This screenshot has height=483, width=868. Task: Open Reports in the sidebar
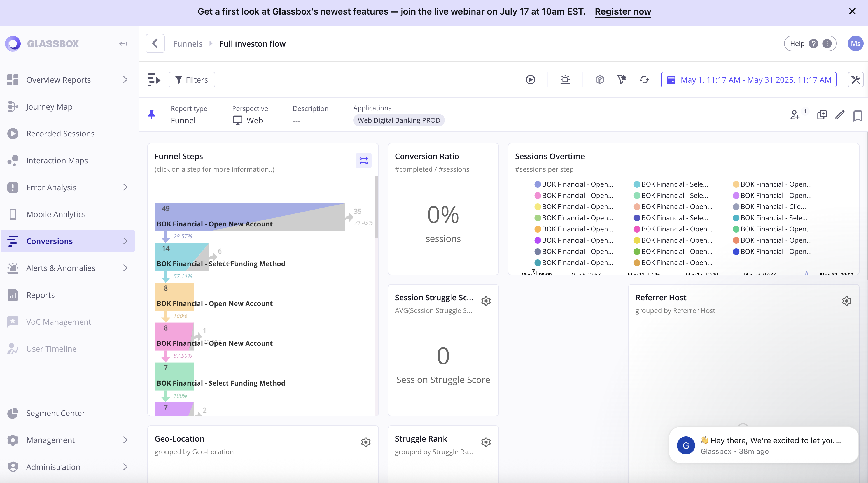click(x=67, y=295)
